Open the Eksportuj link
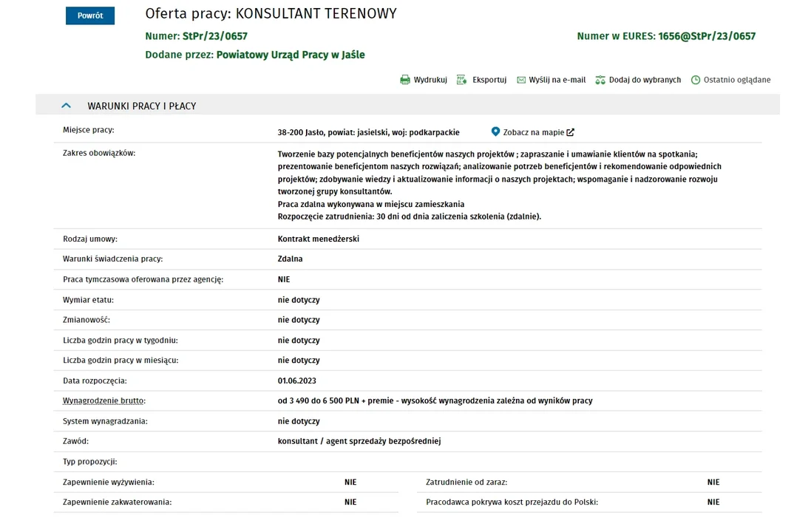The image size is (811, 532). 489,80
